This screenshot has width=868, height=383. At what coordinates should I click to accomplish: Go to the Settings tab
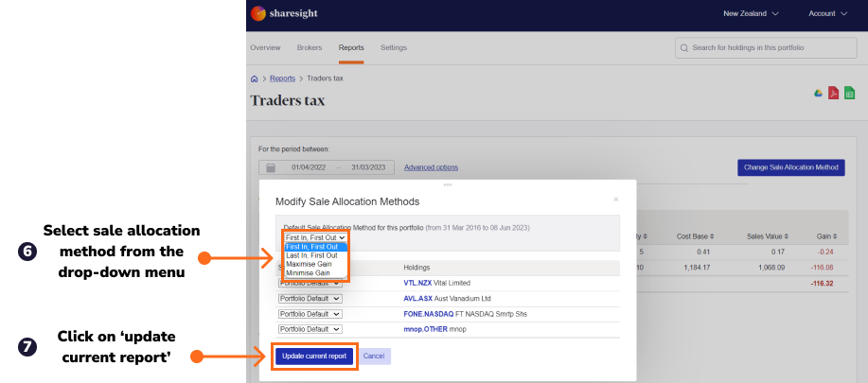(x=394, y=47)
